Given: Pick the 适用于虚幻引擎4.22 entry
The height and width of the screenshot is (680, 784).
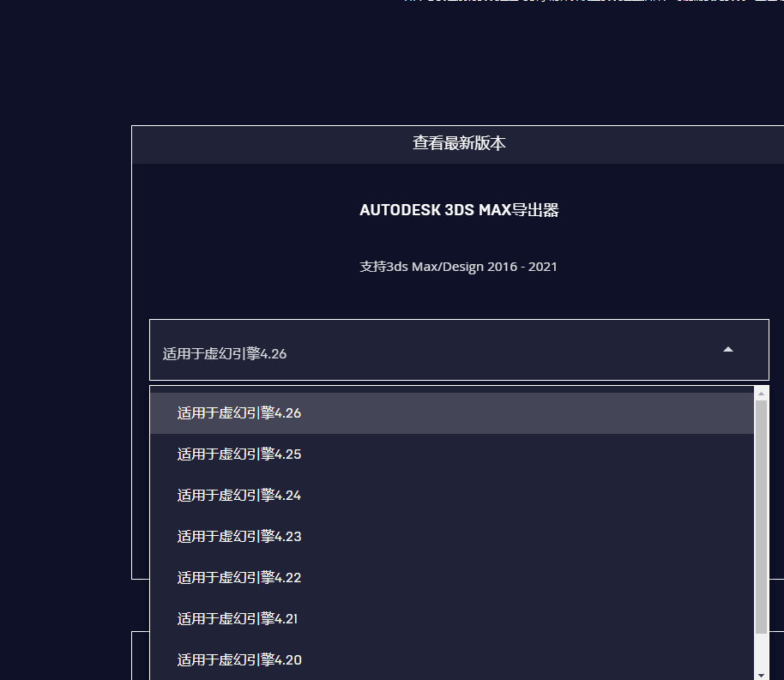Looking at the screenshot, I should pyautogui.click(x=451, y=578).
